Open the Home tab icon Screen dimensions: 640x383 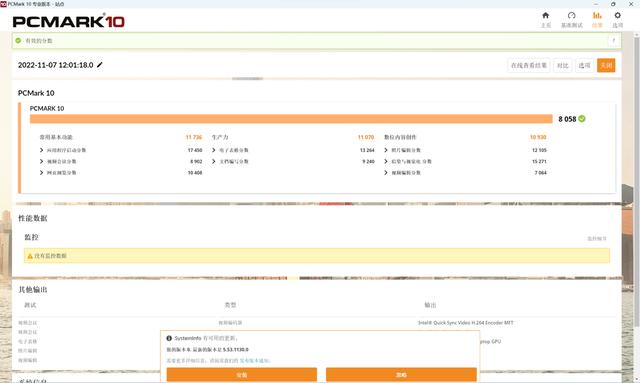tap(545, 16)
